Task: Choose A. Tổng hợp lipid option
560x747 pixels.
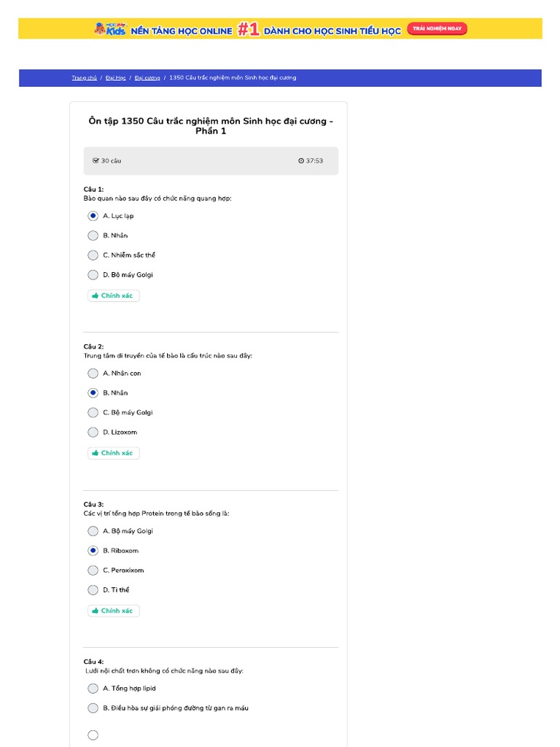Action: tap(93, 689)
